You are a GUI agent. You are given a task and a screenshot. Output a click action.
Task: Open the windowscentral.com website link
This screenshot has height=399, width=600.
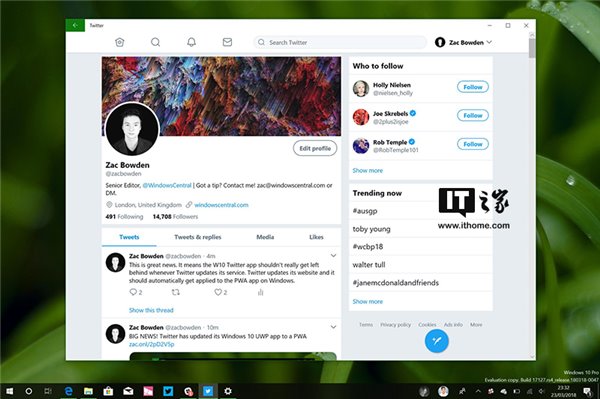[221, 205]
